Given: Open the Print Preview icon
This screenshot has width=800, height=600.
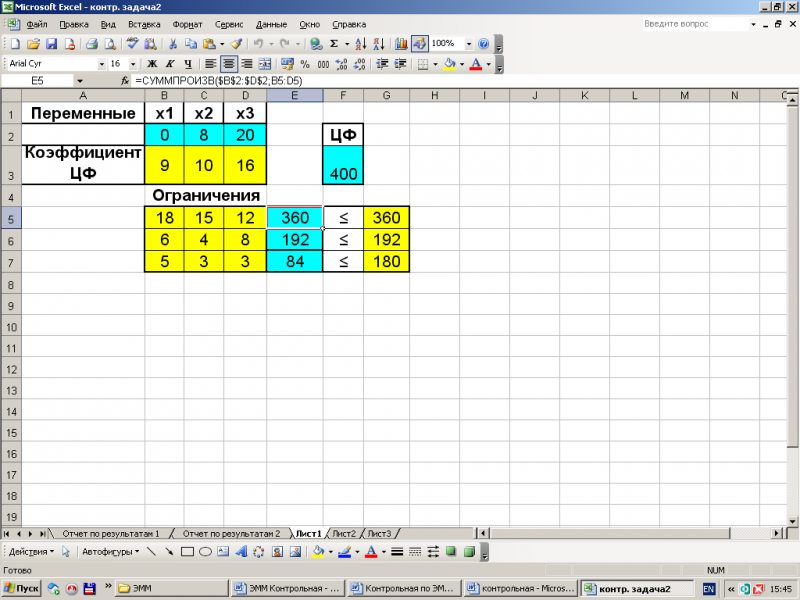Looking at the screenshot, I should 110,44.
